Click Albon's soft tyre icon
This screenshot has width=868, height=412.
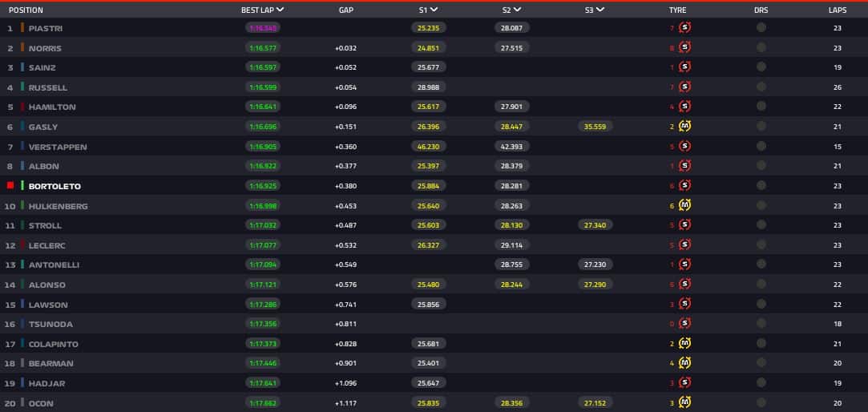(x=684, y=166)
